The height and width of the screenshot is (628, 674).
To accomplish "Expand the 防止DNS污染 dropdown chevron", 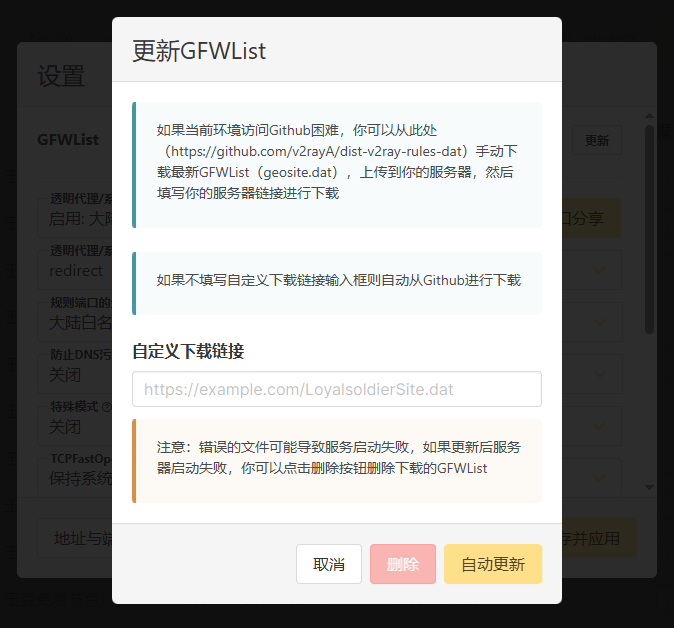I will tap(600, 375).
